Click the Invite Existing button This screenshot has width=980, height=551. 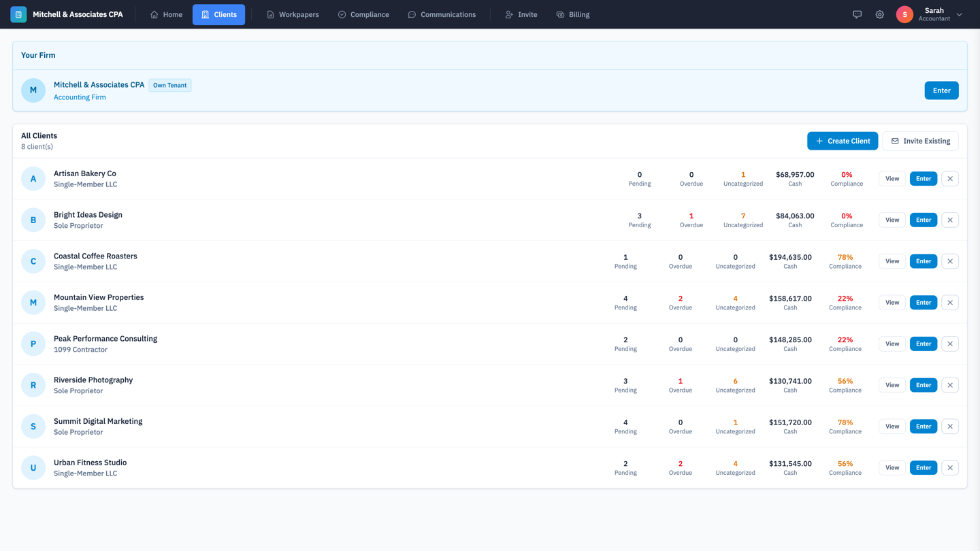(x=920, y=141)
